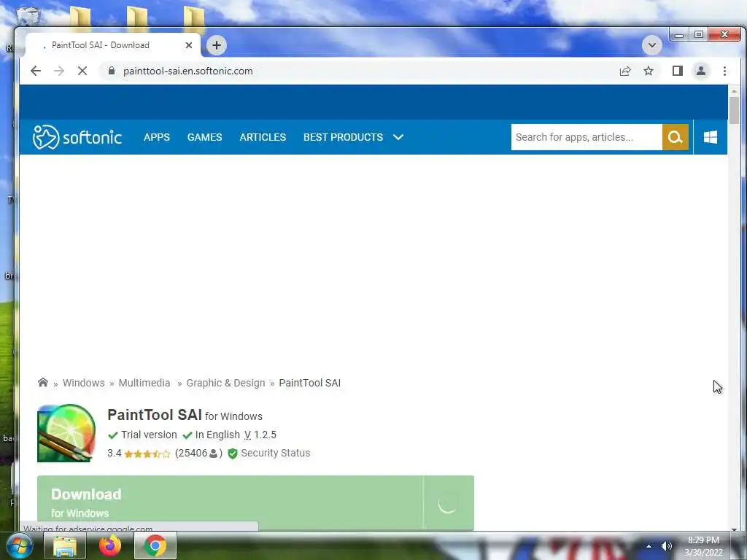Screen dimensions: 747x560
Task: Select the Windows platform icon
Action: [x=711, y=137]
